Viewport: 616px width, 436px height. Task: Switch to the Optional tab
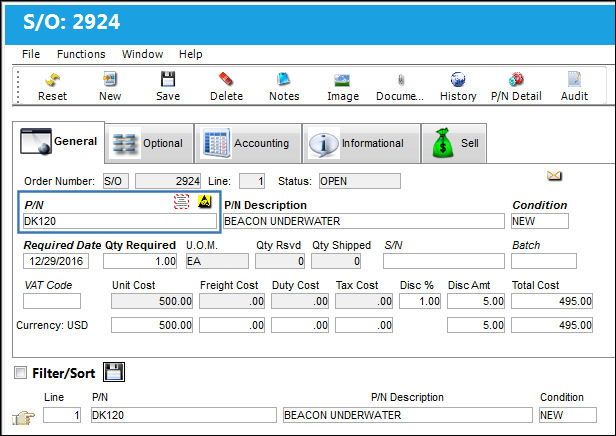tap(149, 143)
